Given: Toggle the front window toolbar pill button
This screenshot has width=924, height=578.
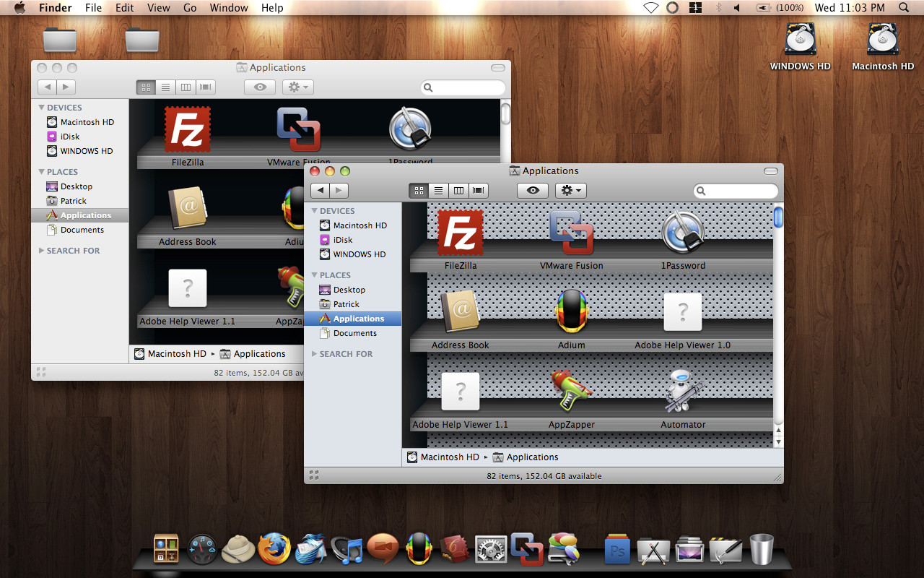Looking at the screenshot, I should click(771, 171).
